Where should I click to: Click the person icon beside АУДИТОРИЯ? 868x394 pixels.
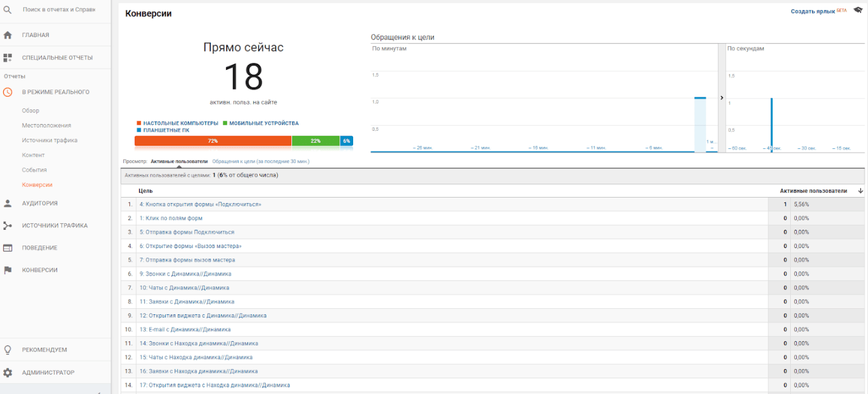7,203
